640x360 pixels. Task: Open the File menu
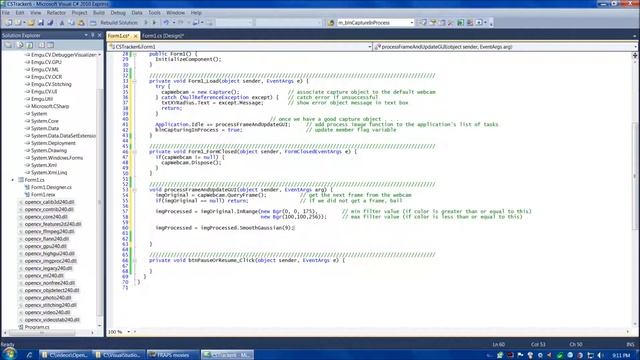click(6, 13)
